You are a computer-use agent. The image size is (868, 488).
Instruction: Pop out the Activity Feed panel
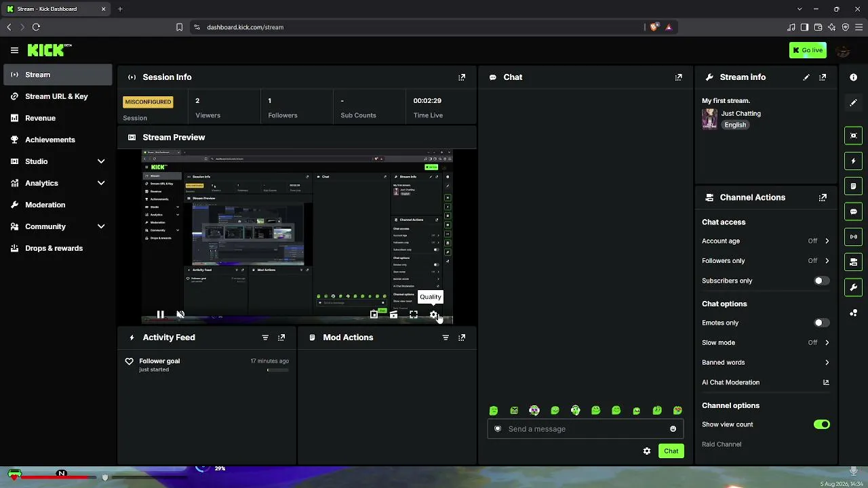click(281, 338)
